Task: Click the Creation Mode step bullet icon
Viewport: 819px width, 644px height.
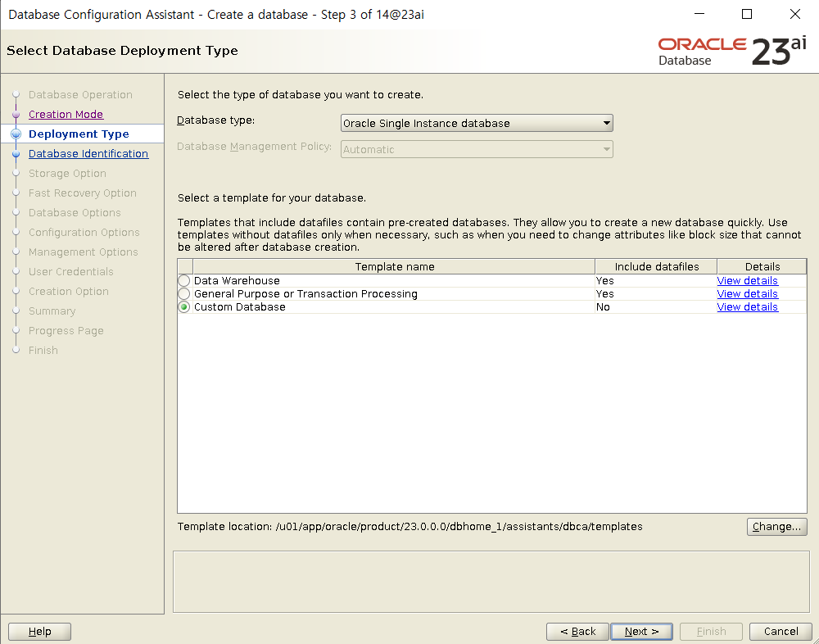Action: pos(16,115)
